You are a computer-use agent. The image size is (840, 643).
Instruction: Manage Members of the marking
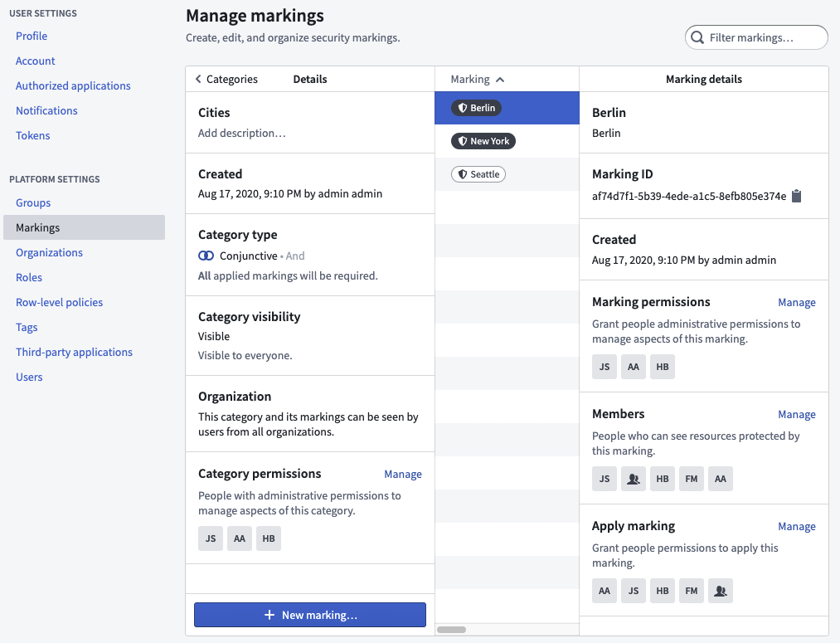(797, 415)
